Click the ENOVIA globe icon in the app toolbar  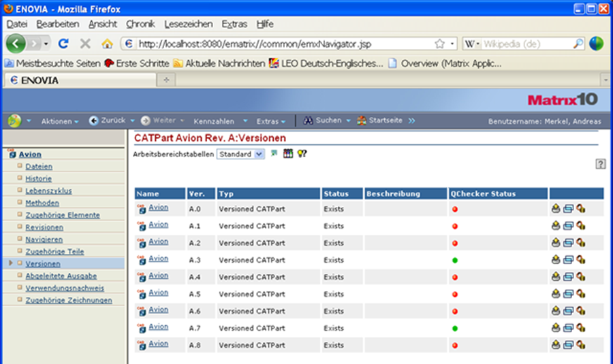(14, 120)
